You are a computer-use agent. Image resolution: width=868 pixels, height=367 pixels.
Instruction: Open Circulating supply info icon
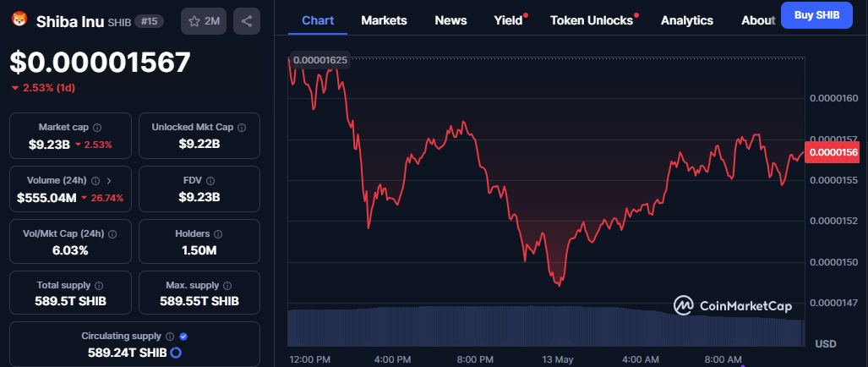(170, 336)
